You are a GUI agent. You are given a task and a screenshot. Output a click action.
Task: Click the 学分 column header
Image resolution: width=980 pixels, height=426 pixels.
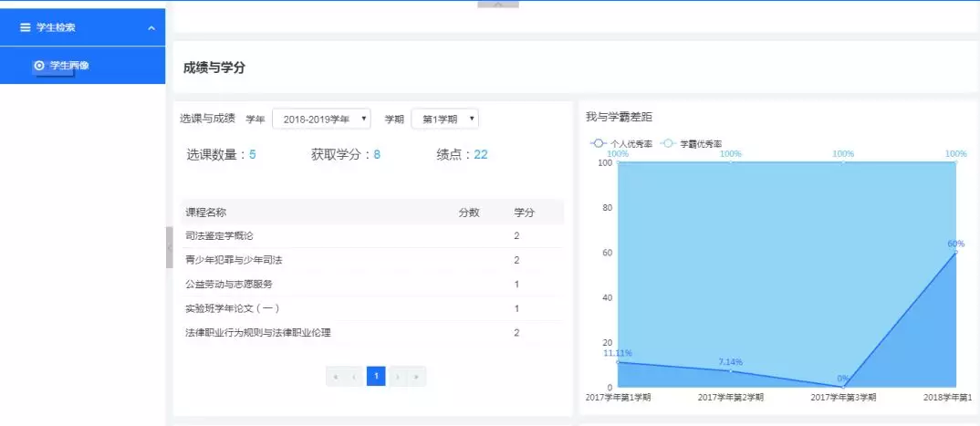(x=525, y=213)
